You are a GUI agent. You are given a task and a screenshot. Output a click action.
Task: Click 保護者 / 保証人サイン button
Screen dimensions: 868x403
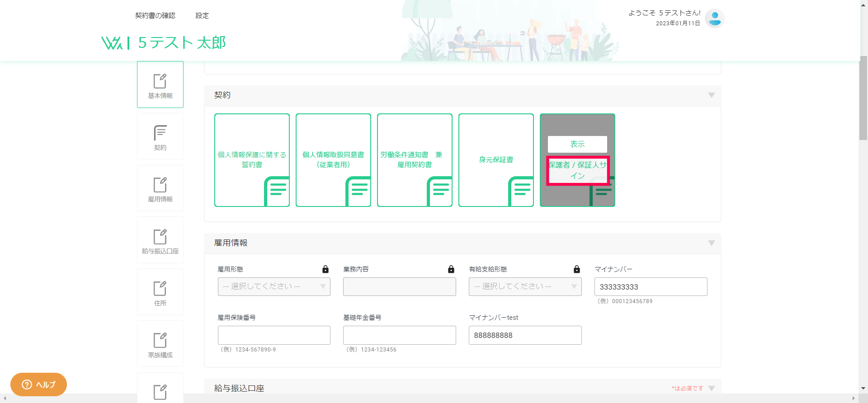[578, 170]
